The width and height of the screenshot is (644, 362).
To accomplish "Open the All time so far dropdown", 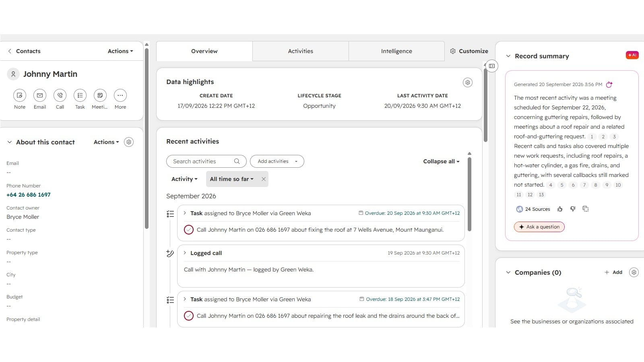I will click(232, 179).
